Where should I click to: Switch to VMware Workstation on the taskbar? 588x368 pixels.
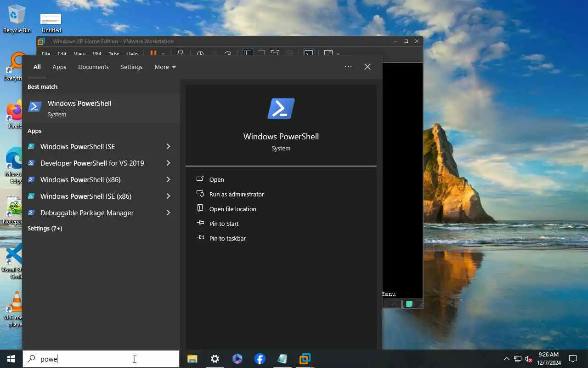point(305,359)
